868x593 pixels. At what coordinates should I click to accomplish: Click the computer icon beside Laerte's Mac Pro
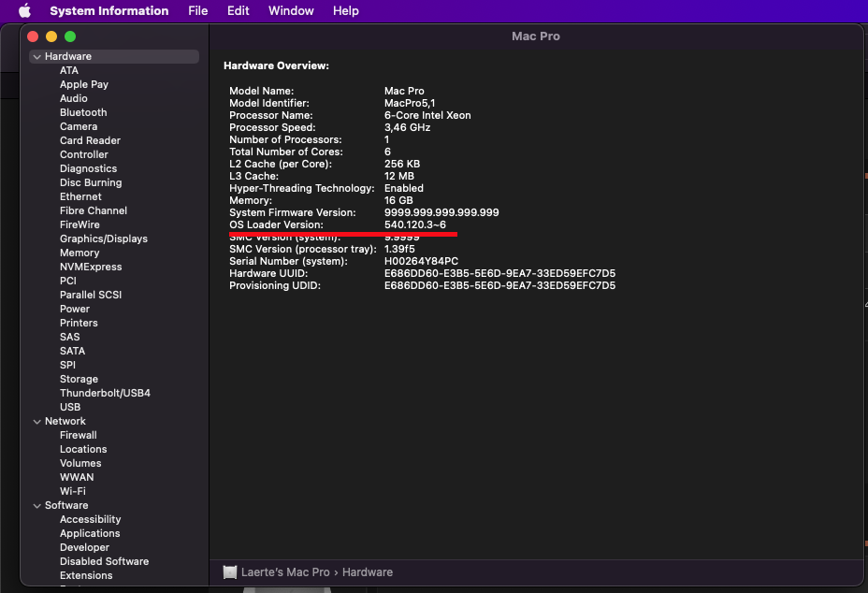coord(230,572)
